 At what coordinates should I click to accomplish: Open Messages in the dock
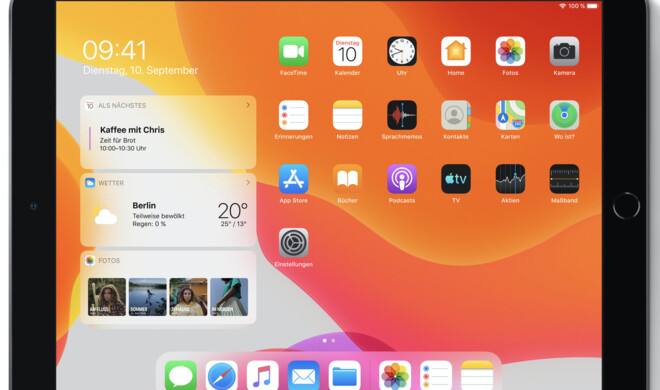coord(181,375)
